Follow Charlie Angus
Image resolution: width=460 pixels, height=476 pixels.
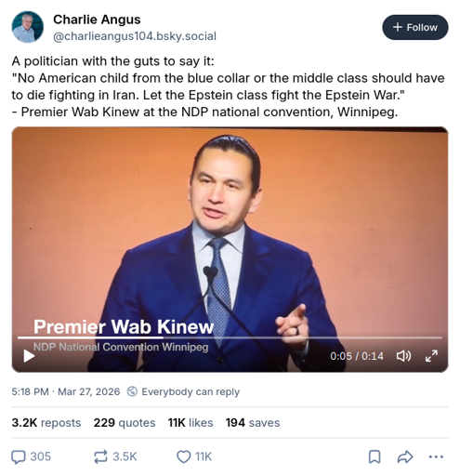click(415, 27)
